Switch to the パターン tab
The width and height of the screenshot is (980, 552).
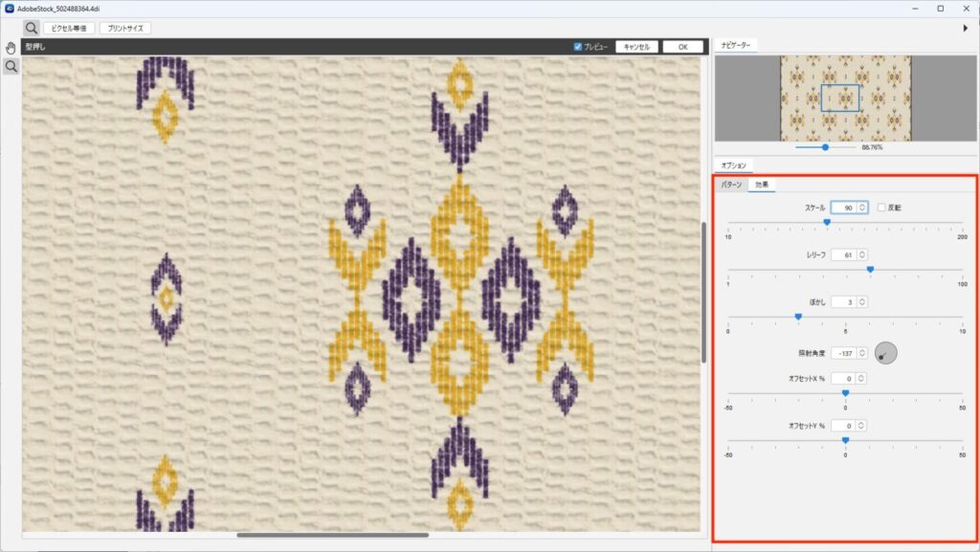[731, 185]
